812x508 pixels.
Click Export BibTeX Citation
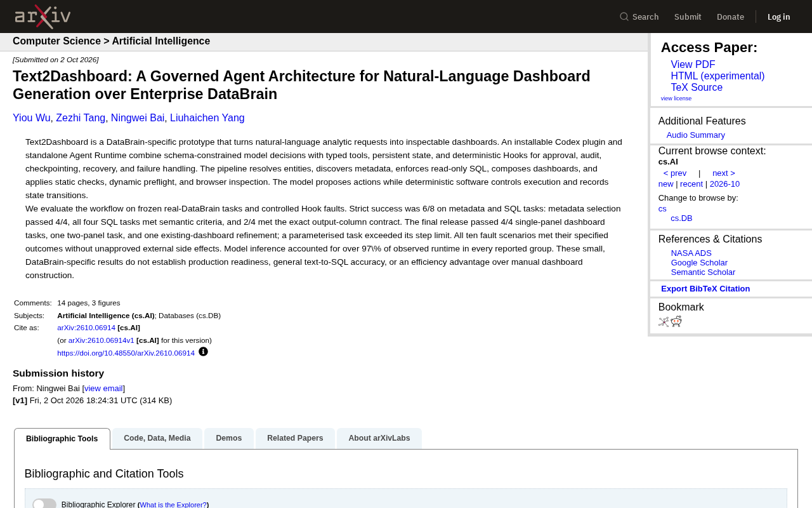(705, 289)
